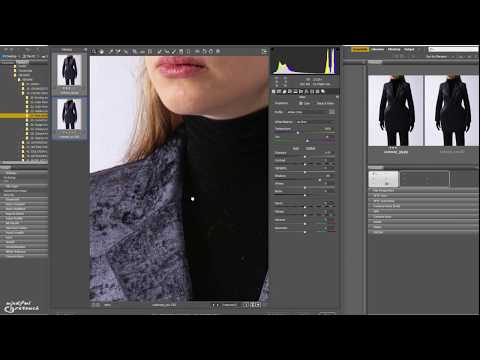This screenshot has width=480, height=360.
Task: Select the Graduated Filter tool
Action: (x=181, y=52)
